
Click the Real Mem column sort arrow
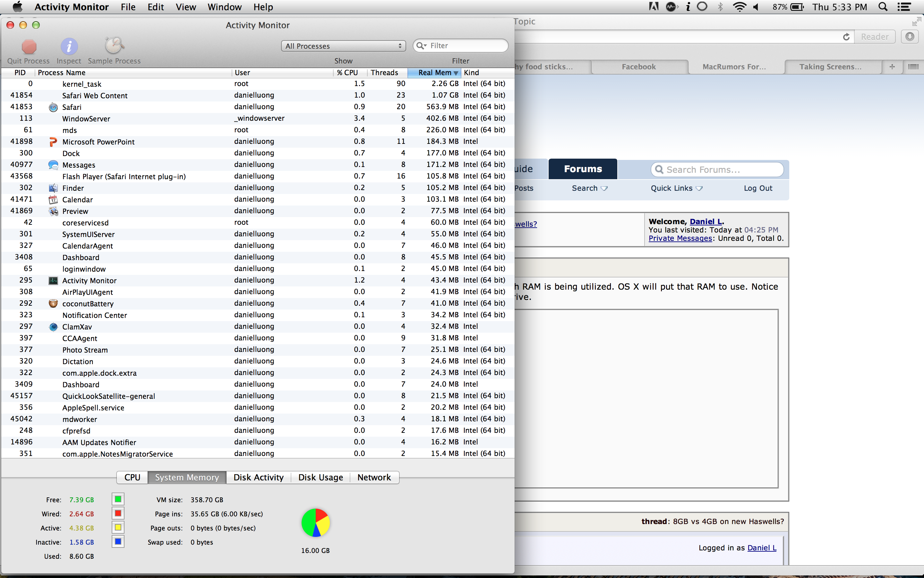(456, 73)
